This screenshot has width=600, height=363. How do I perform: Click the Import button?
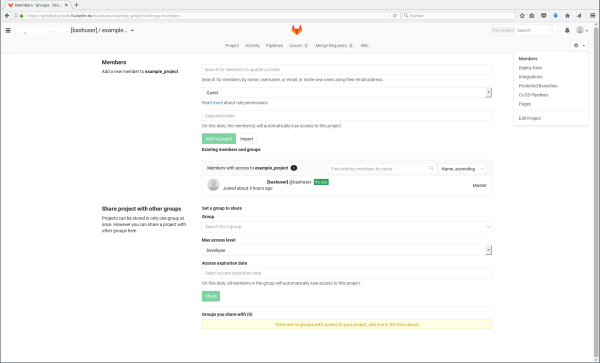246,139
